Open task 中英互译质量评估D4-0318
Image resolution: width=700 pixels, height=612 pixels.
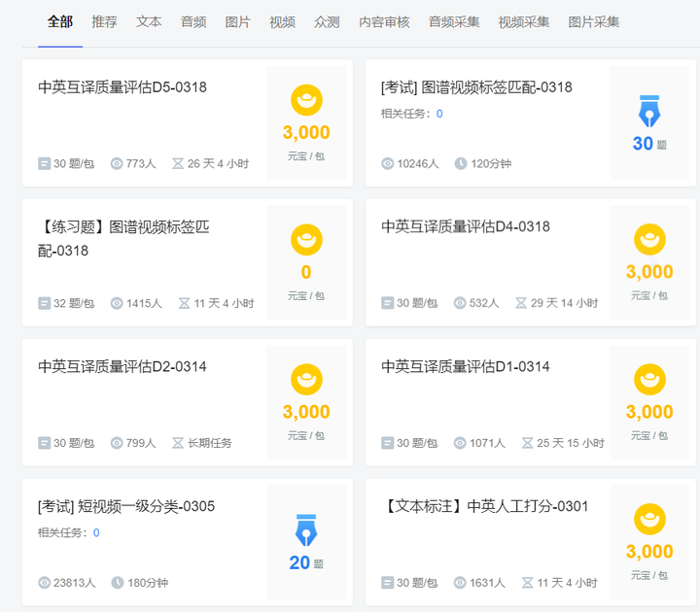pos(466,226)
